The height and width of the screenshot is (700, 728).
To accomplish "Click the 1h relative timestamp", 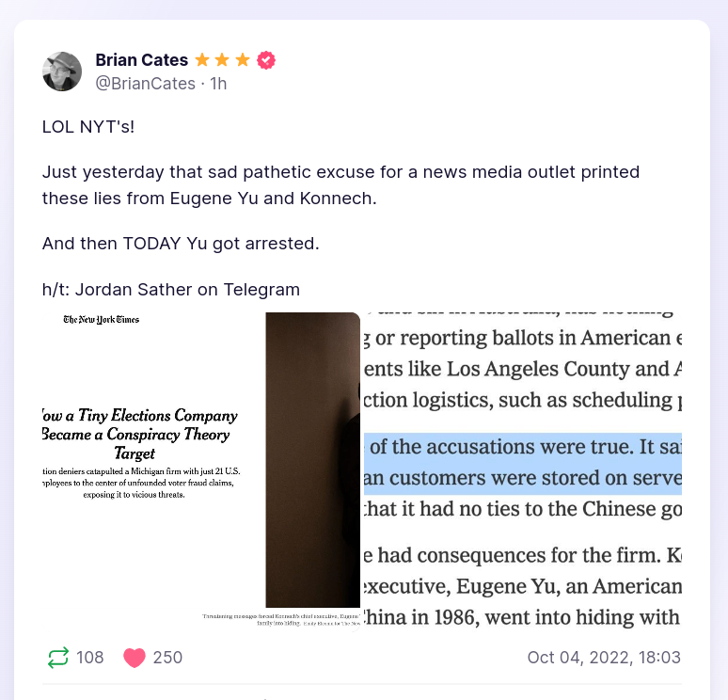I will pos(218,84).
